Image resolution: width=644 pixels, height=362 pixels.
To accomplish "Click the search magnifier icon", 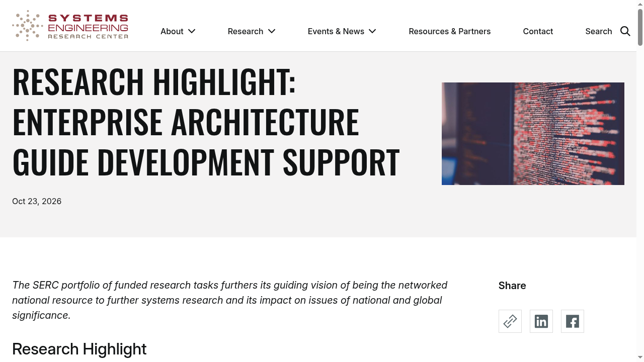I will point(625,31).
